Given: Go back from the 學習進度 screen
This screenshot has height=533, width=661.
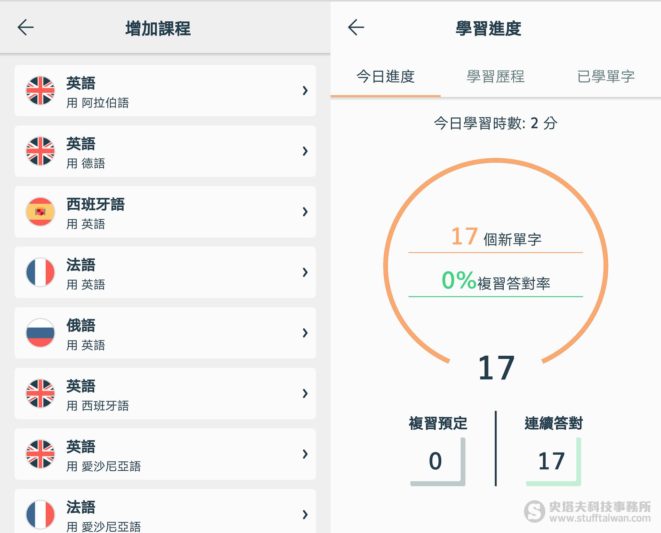Looking at the screenshot, I should pos(356,28).
